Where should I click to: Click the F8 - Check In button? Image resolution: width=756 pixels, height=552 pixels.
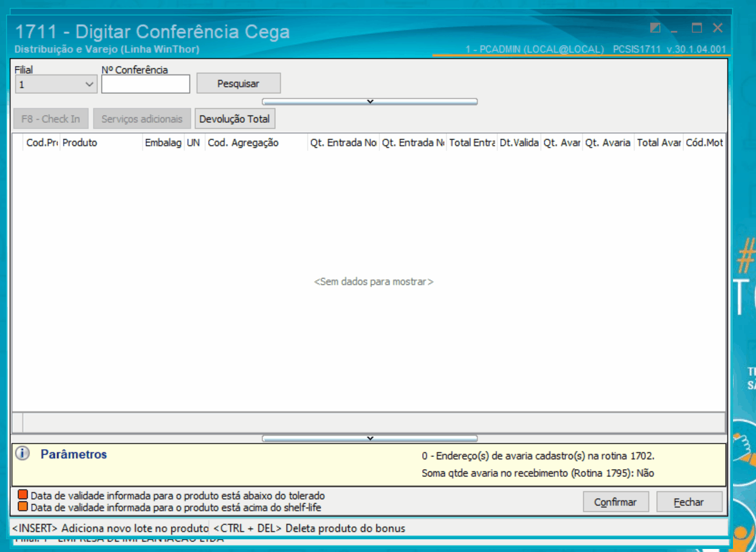(51, 119)
